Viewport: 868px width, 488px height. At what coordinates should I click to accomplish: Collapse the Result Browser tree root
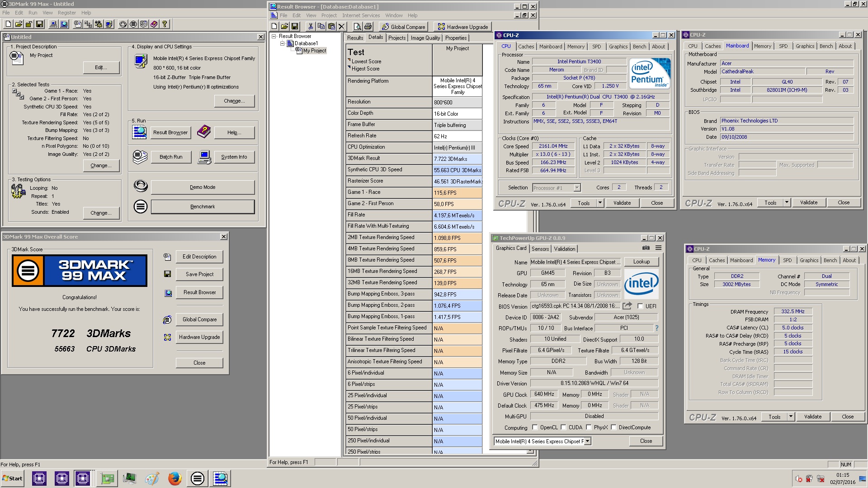click(x=274, y=36)
